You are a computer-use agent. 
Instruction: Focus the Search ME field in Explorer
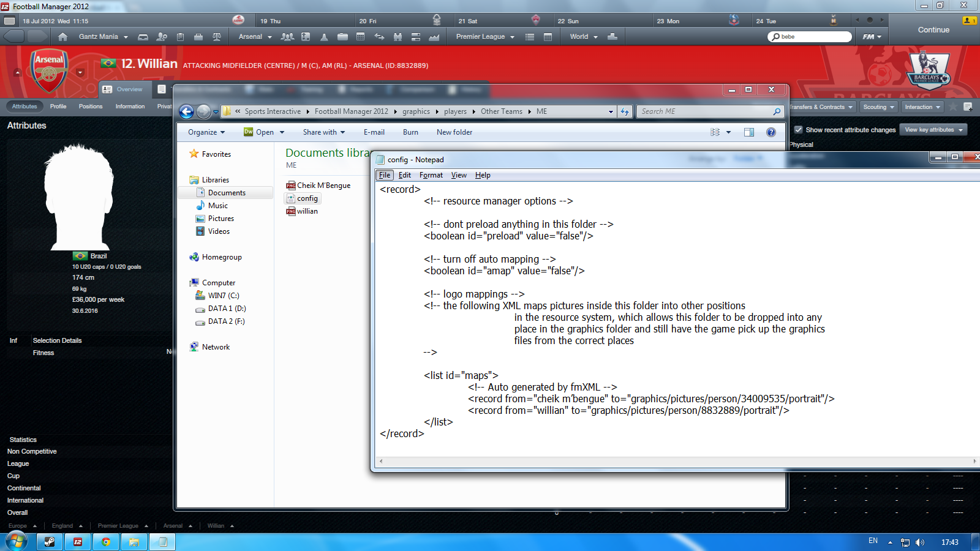710,111
